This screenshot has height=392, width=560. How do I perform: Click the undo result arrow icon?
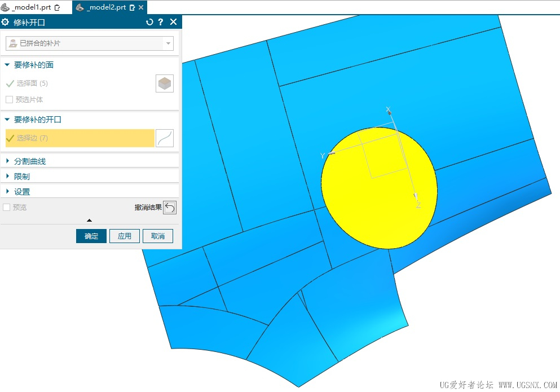click(170, 208)
